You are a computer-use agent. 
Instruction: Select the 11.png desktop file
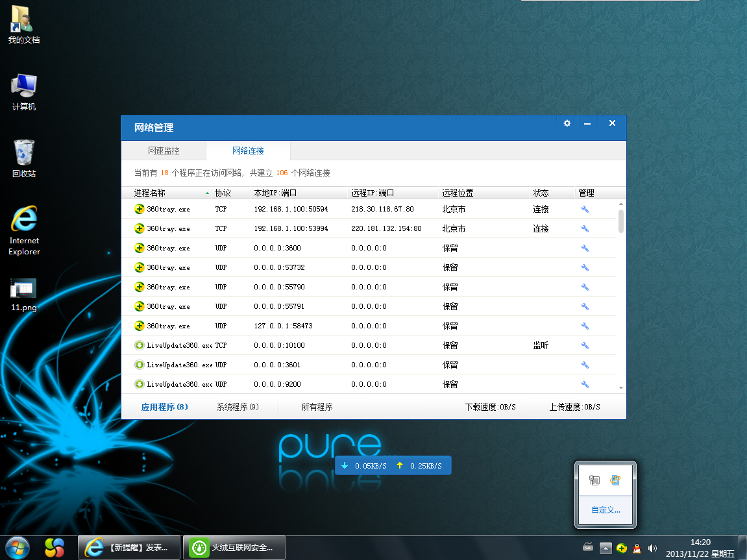pyautogui.click(x=24, y=295)
